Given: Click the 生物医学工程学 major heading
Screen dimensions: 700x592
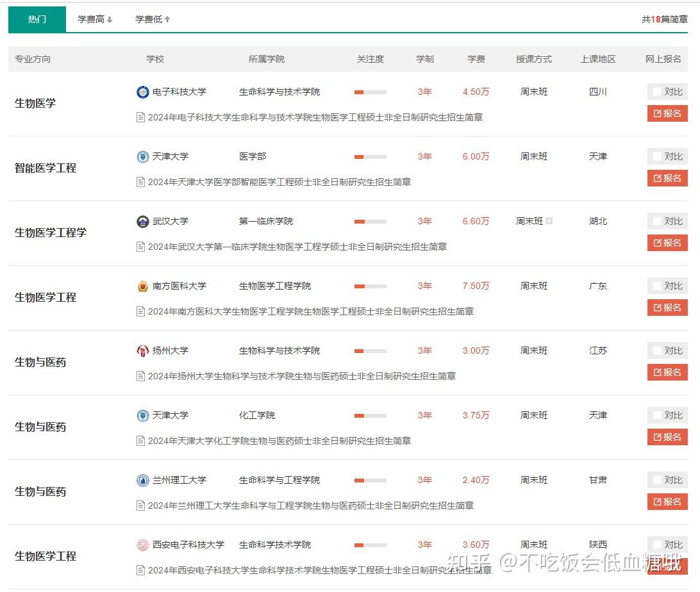Looking at the screenshot, I should 51,233.
